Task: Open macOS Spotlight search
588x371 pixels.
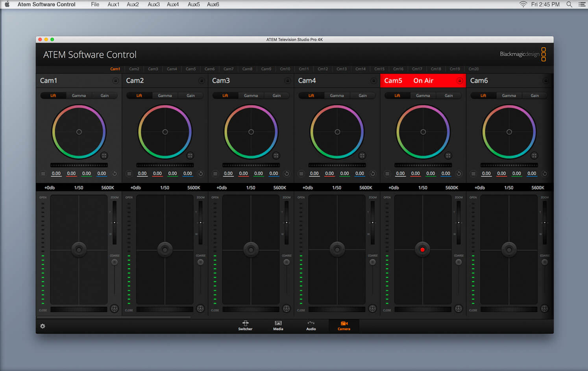Action: (x=569, y=4)
